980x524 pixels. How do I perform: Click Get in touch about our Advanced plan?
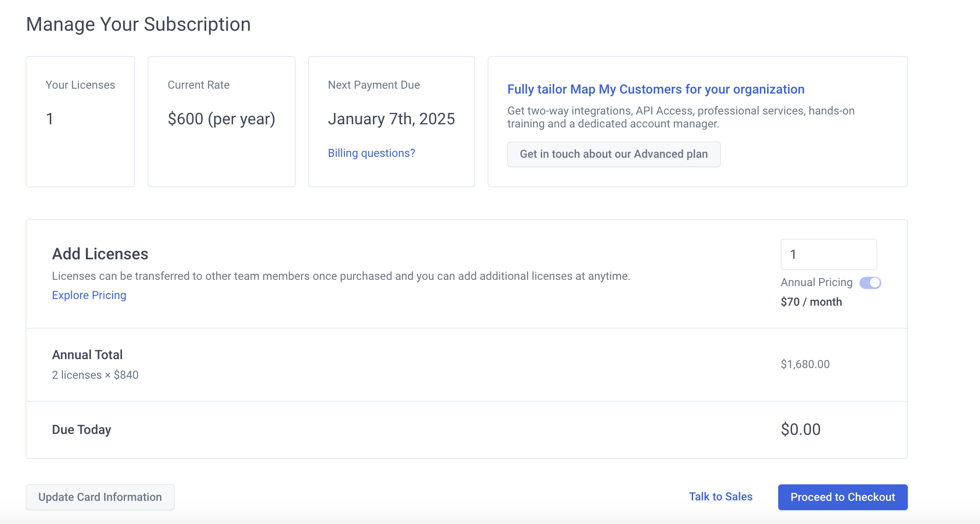pyautogui.click(x=614, y=154)
